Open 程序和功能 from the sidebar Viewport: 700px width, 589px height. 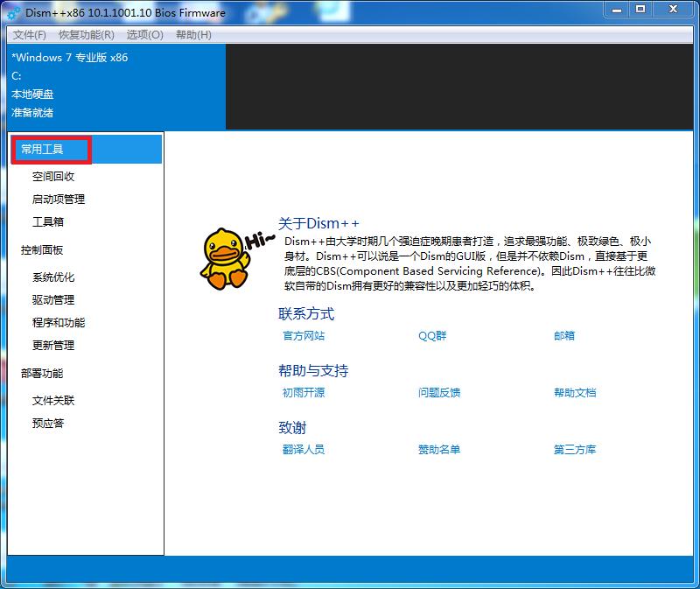tap(57, 322)
